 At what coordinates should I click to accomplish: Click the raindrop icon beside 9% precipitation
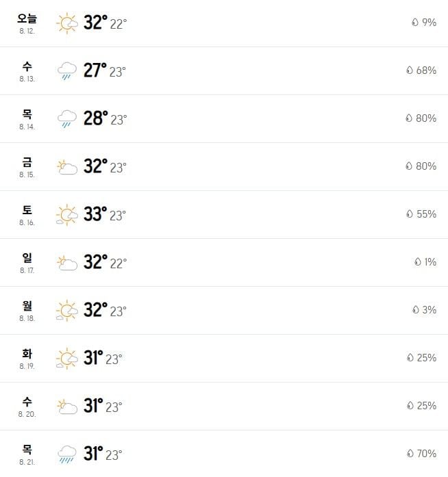pyautogui.click(x=415, y=22)
